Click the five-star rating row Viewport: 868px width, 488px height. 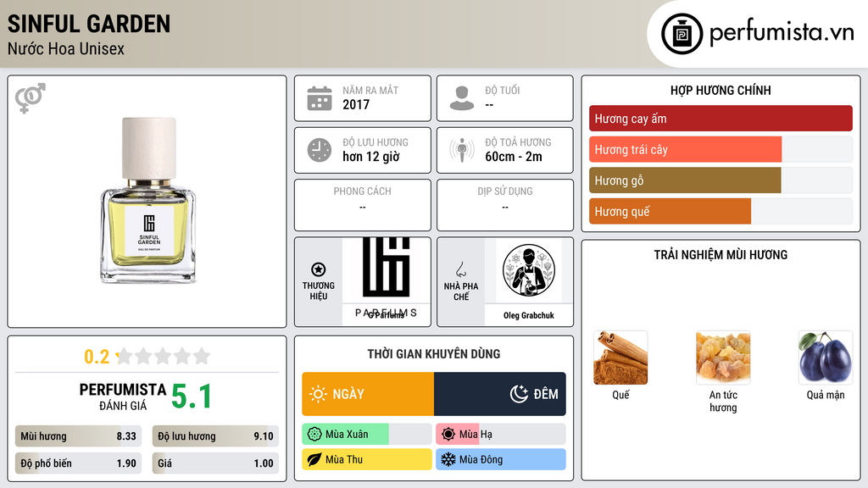coord(164,356)
